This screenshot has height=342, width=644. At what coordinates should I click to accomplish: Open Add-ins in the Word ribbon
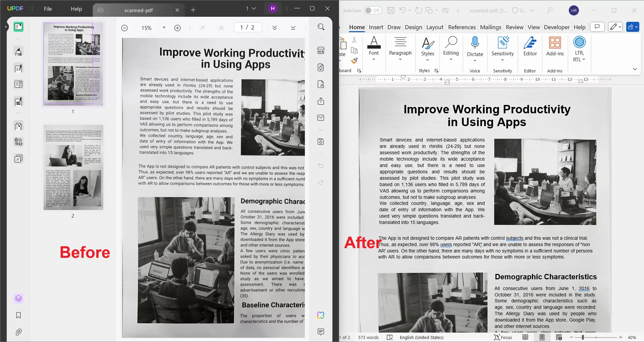555,47
